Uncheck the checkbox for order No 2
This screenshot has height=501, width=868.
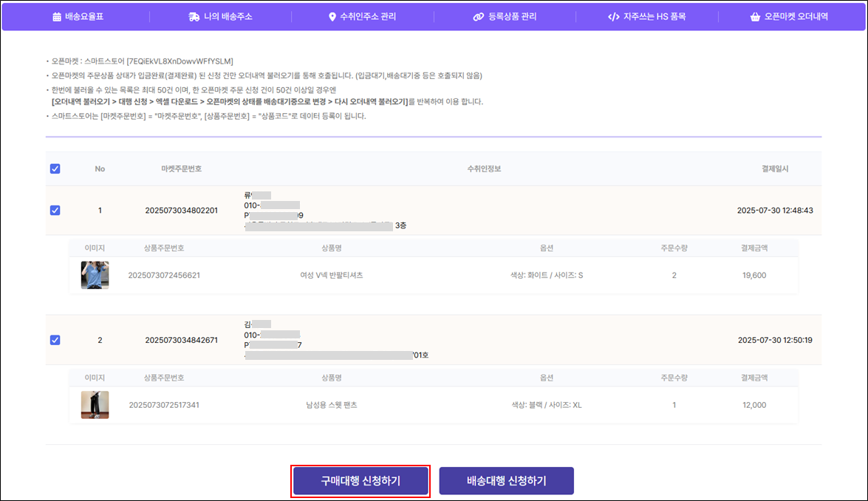point(55,340)
